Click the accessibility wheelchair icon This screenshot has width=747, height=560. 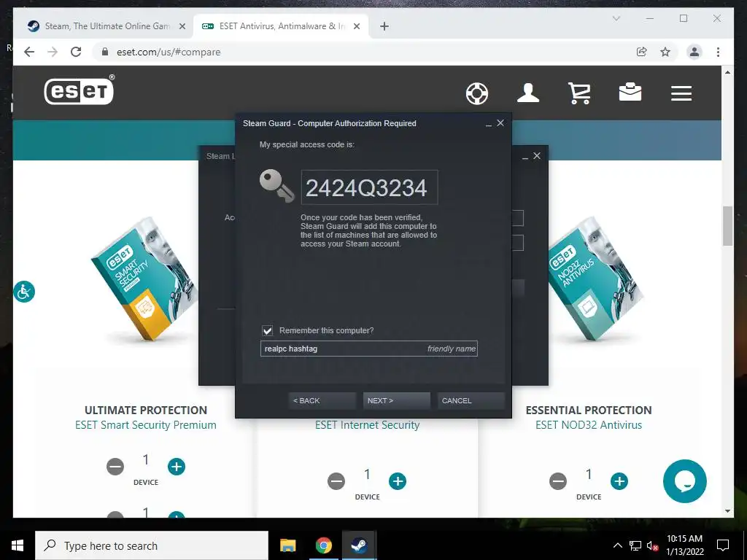click(24, 292)
